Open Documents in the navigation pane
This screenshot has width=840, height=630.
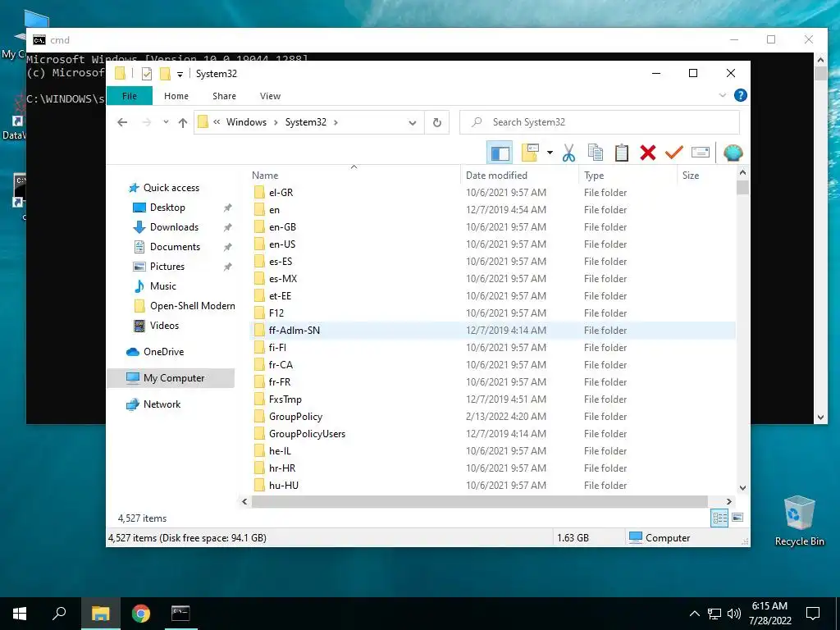175,247
